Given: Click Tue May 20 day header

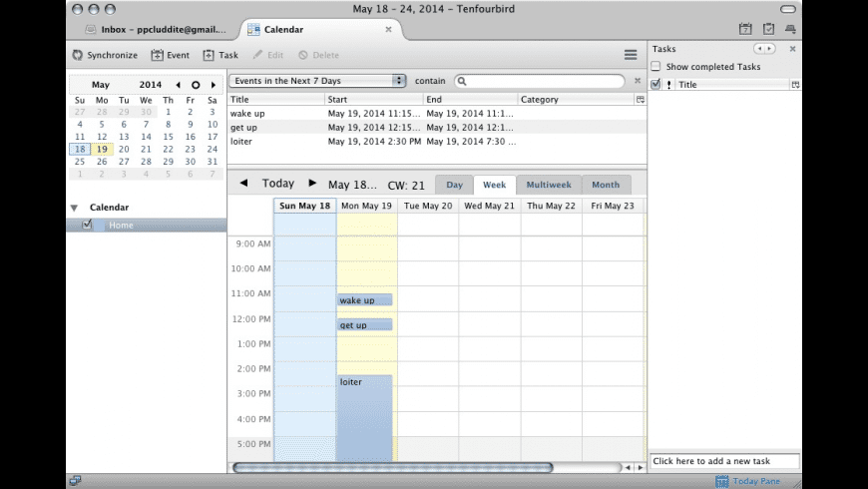Looking at the screenshot, I should [x=428, y=206].
